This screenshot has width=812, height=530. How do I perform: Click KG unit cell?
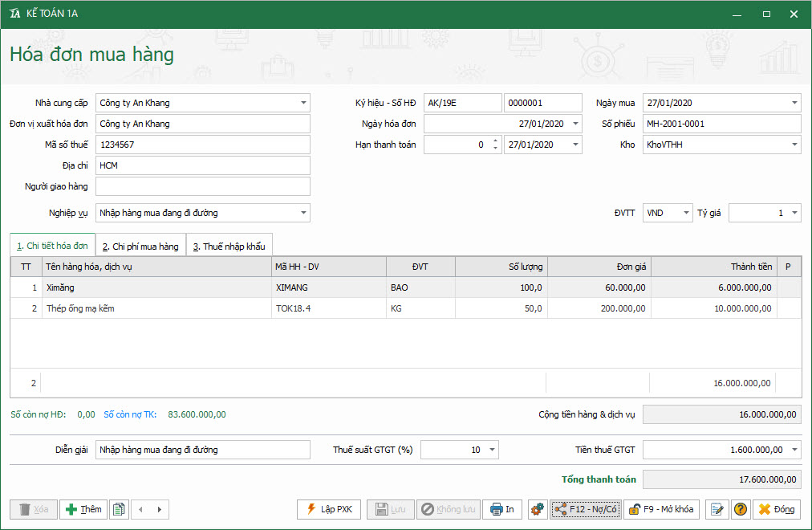click(x=420, y=308)
